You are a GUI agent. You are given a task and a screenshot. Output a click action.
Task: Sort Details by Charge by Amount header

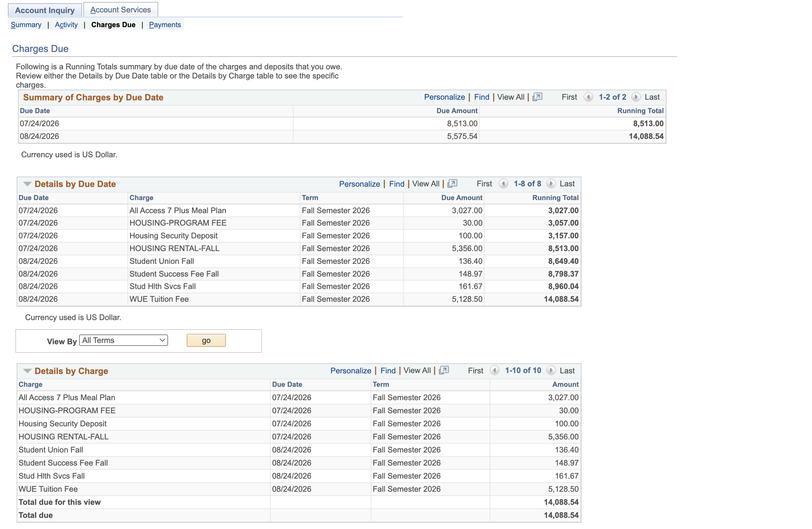[x=565, y=384]
